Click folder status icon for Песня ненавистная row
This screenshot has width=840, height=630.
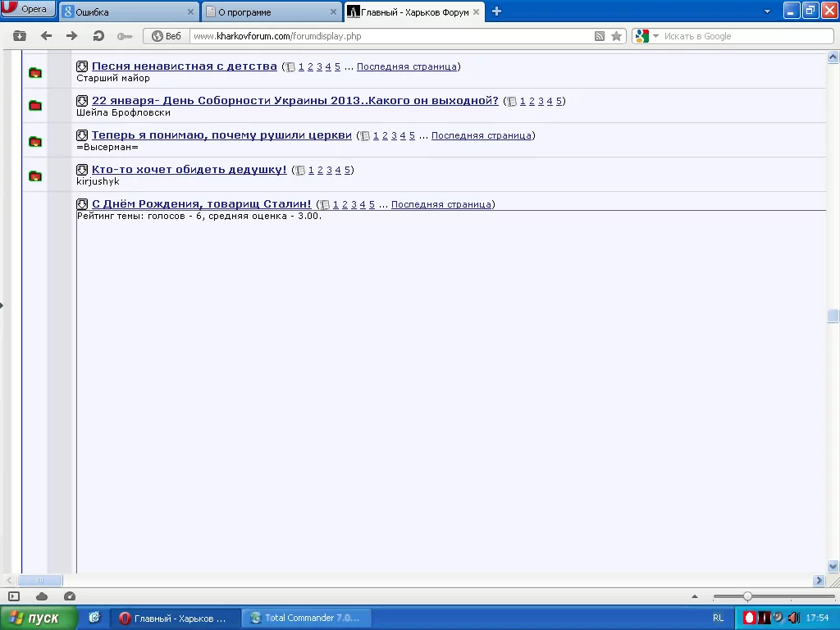point(35,72)
